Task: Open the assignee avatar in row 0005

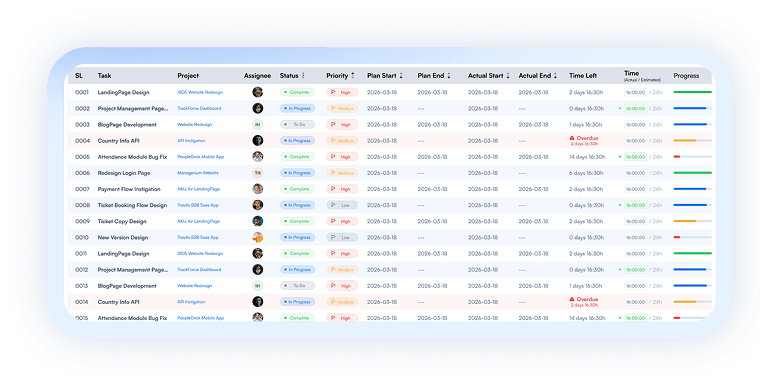Action: click(258, 157)
